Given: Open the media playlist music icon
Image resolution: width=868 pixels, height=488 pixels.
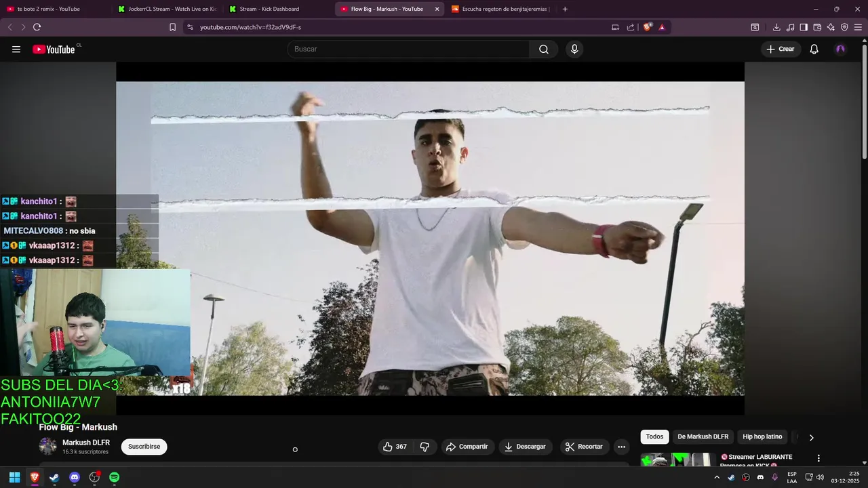Looking at the screenshot, I should coord(790,27).
